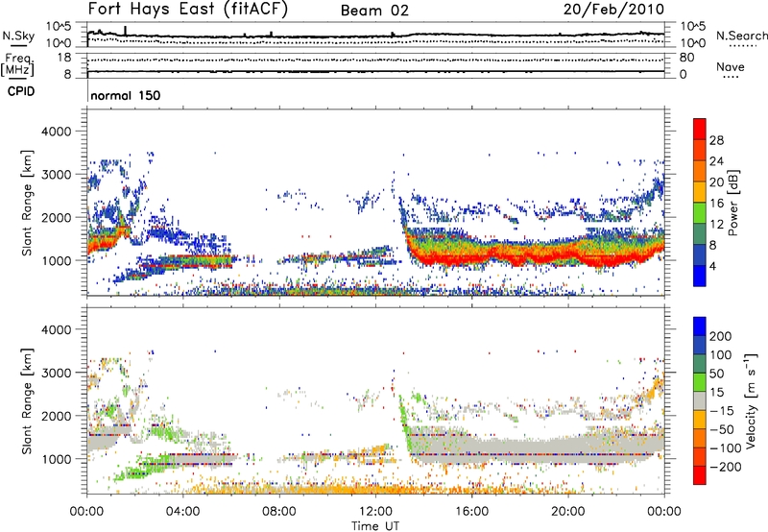
Task: Click the 3000 tick in the velocity panel
Action: 56,373
